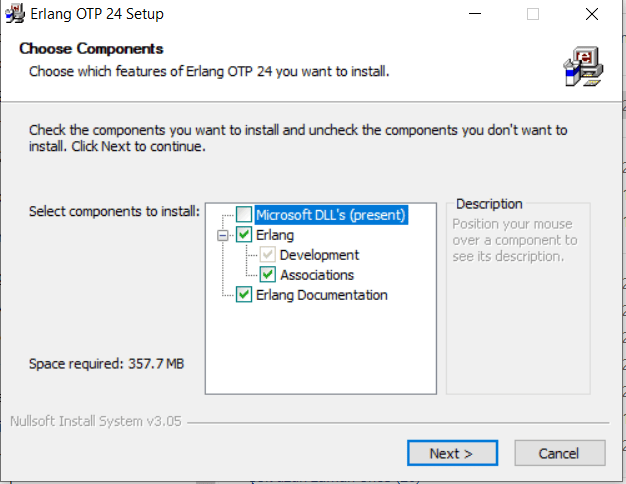
Task: Enable the Microsoft DLL's checkbox
Action: 244,215
